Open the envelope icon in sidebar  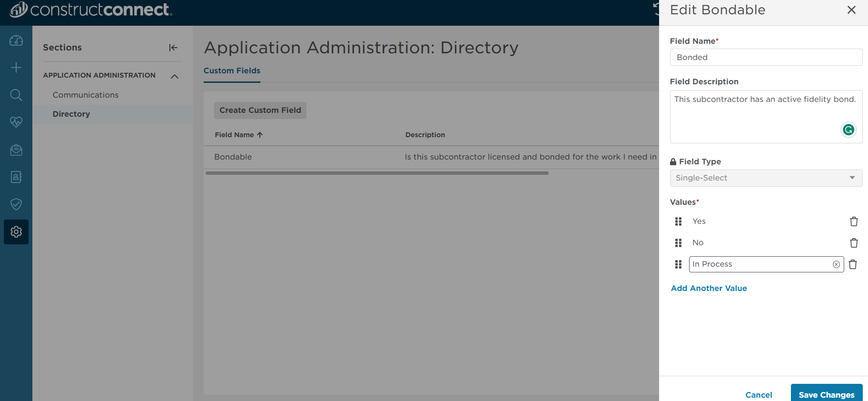(x=16, y=150)
